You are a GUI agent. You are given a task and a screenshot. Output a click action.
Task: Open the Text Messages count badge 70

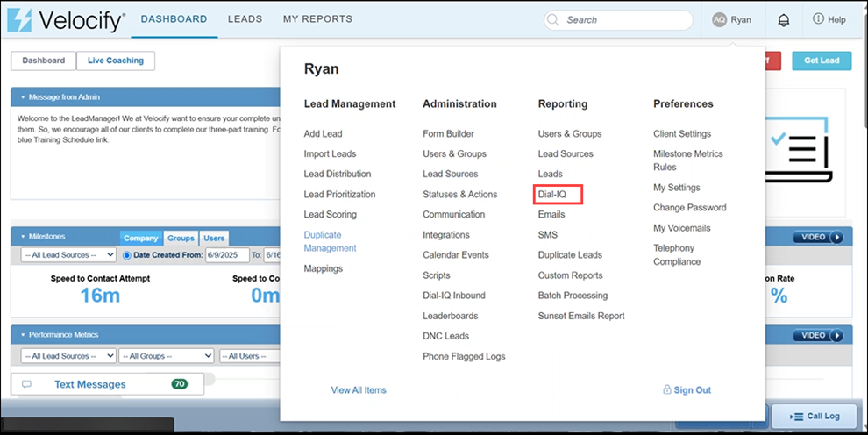pyautogui.click(x=180, y=383)
